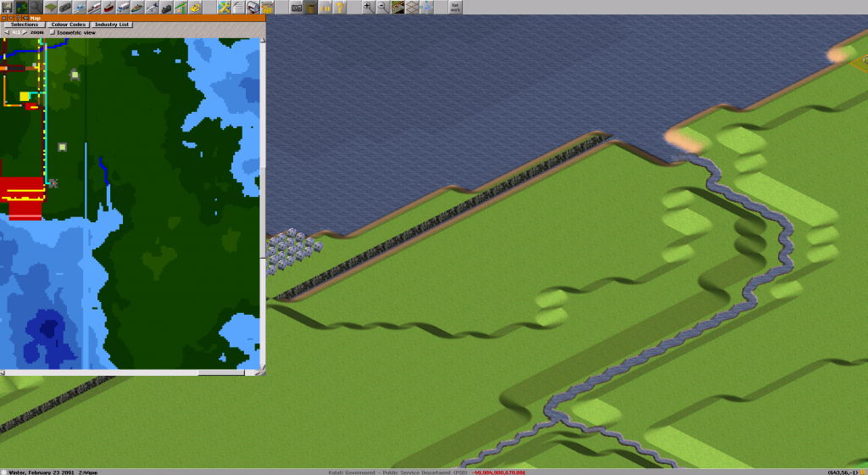Rotate the map with blue arrow
Screen dimensions: 868x475
426,7
